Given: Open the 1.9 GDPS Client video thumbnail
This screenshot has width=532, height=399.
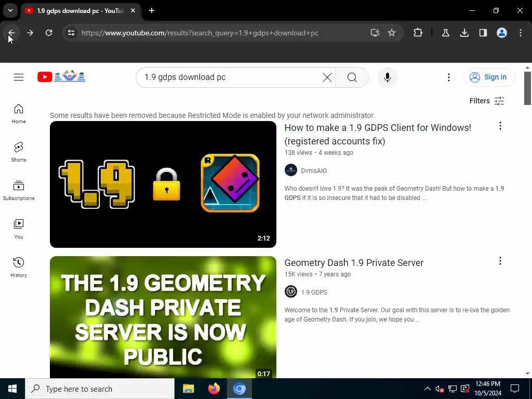Looking at the screenshot, I should [163, 184].
